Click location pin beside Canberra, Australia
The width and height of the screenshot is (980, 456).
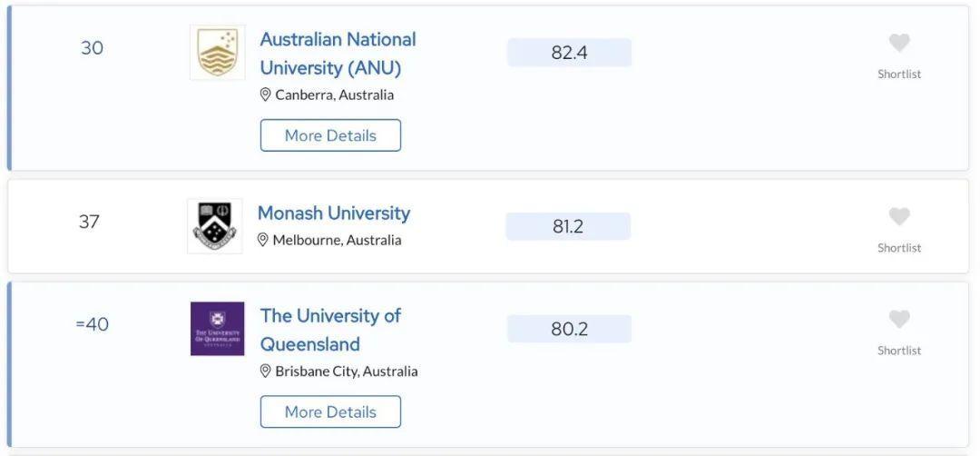coord(266,94)
